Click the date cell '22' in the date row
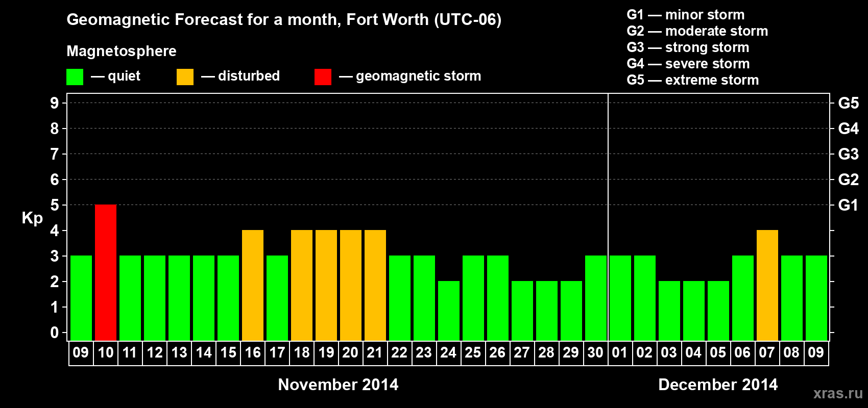The width and height of the screenshot is (868, 408). 400,353
